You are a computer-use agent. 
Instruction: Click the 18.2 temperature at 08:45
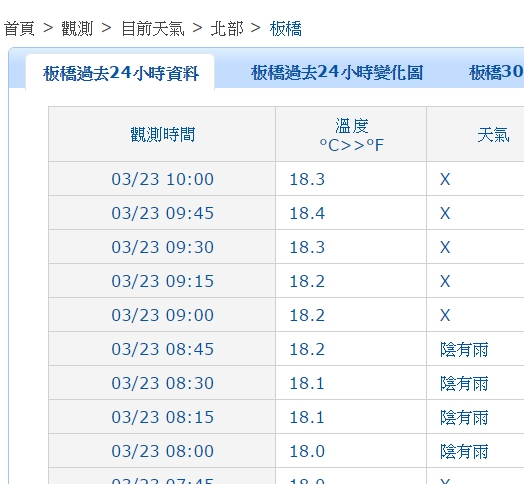coord(307,349)
